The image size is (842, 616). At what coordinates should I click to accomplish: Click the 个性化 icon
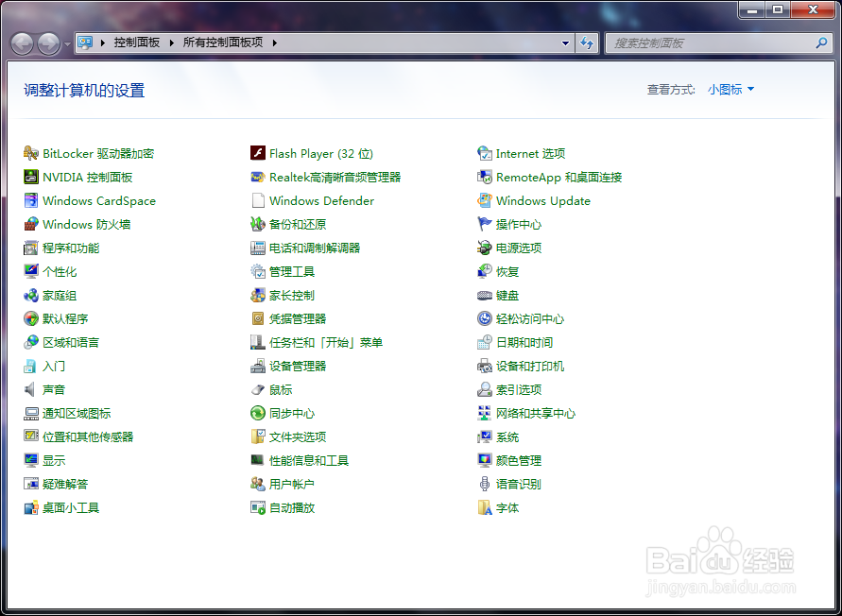31,272
